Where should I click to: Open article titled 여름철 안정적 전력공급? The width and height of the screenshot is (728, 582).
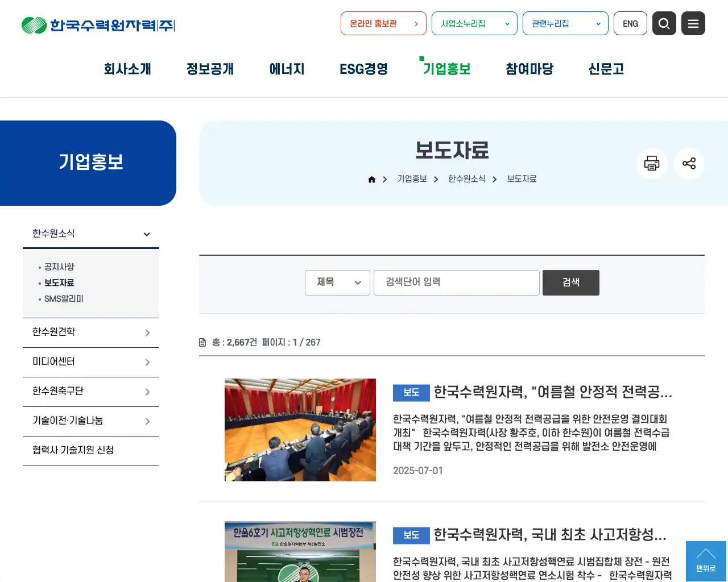pos(553,392)
